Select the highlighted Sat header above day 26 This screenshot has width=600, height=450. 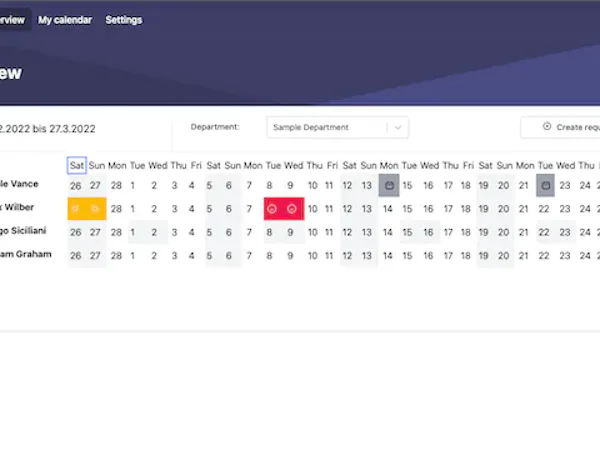pos(77,165)
